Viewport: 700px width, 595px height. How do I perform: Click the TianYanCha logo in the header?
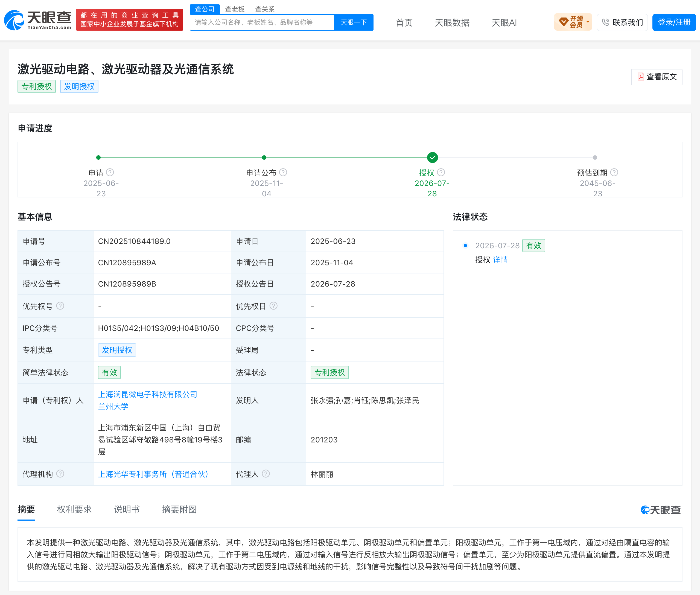pos(38,20)
